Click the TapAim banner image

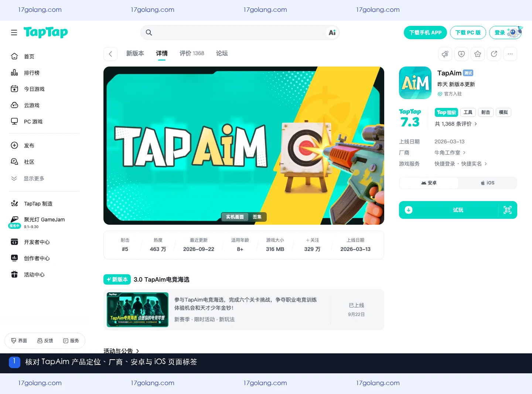coord(244,146)
